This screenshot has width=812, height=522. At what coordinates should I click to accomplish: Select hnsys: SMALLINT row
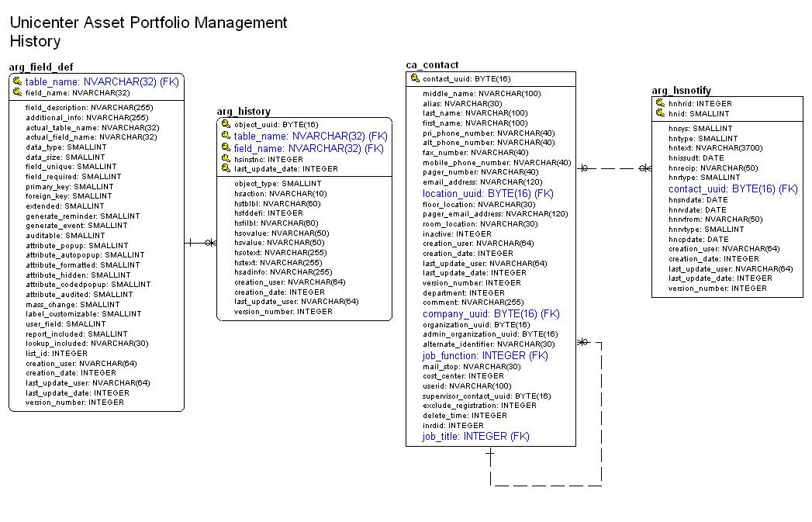click(700, 129)
